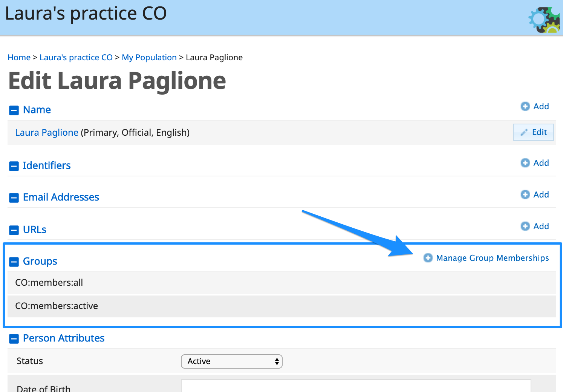563x392 pixels.
Task: Click the Manage Group Memberships link
Action: tap(492, 258)
